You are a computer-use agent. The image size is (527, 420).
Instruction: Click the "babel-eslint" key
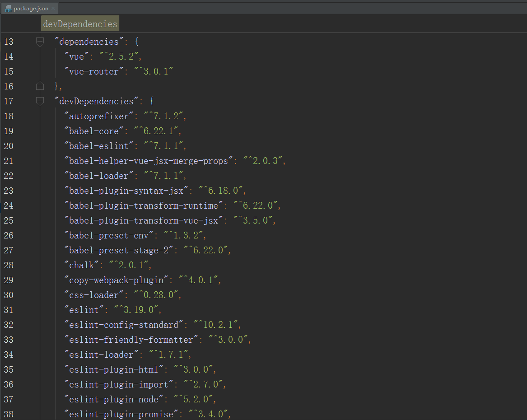(x=99, y=146)
